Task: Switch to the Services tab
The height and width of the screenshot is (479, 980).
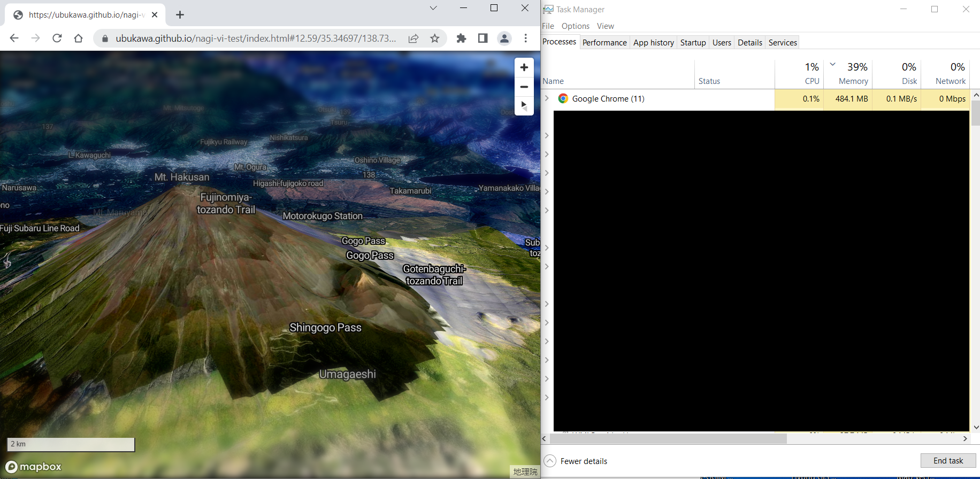Action: pyautogui.click(x=783, y=43)
